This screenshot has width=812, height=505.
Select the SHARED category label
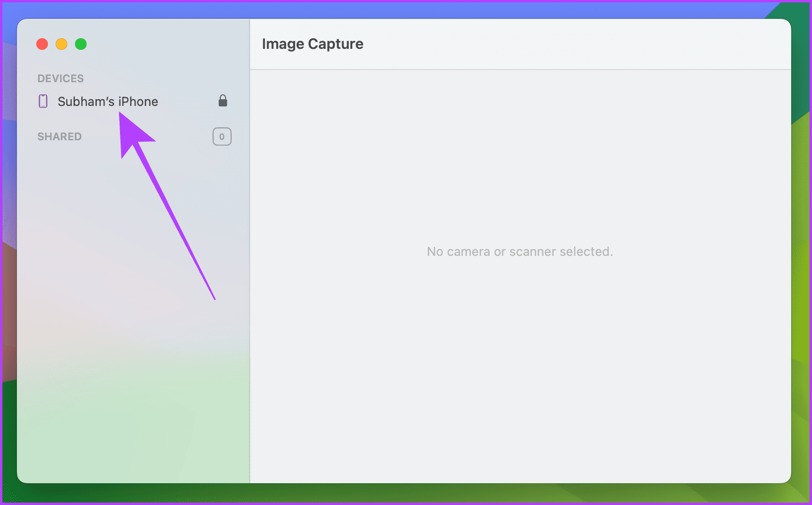pyautogui.click(x=59, y=136)
